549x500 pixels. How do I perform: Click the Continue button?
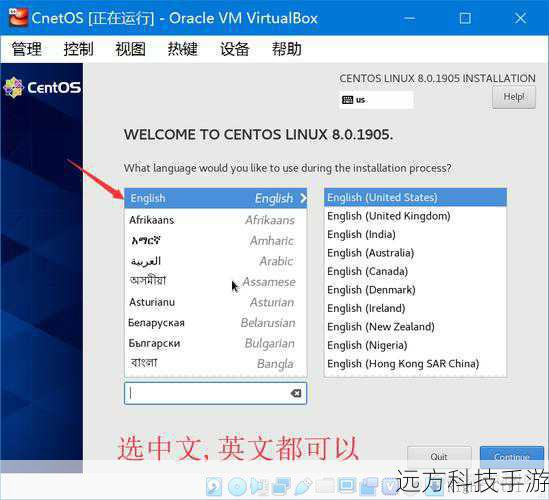pos(512,457)
